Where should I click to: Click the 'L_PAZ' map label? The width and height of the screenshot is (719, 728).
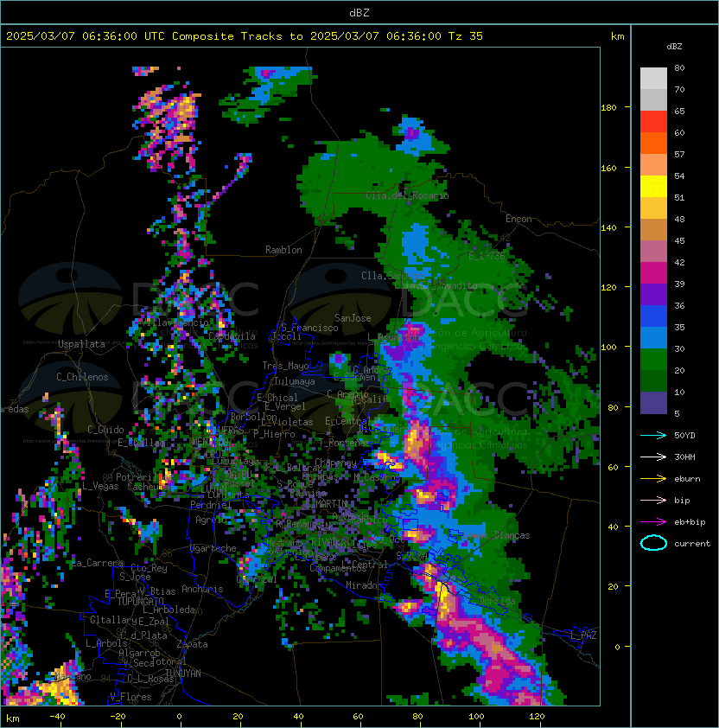[583, 635]
